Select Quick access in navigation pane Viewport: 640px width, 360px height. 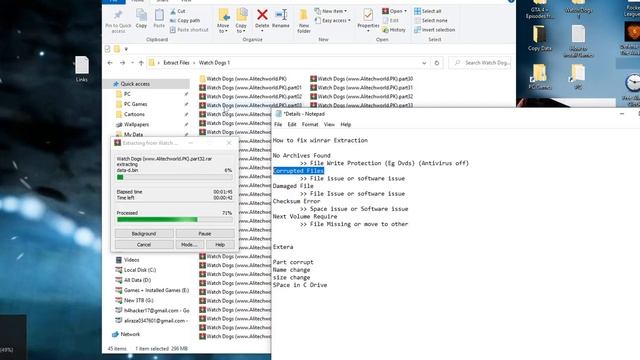coord(146,84)
